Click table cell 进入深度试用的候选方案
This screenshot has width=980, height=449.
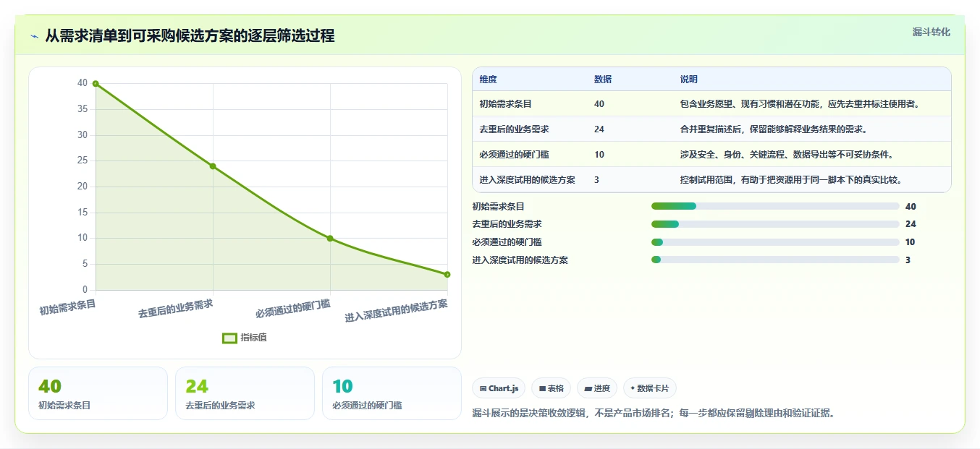(527, 180)
